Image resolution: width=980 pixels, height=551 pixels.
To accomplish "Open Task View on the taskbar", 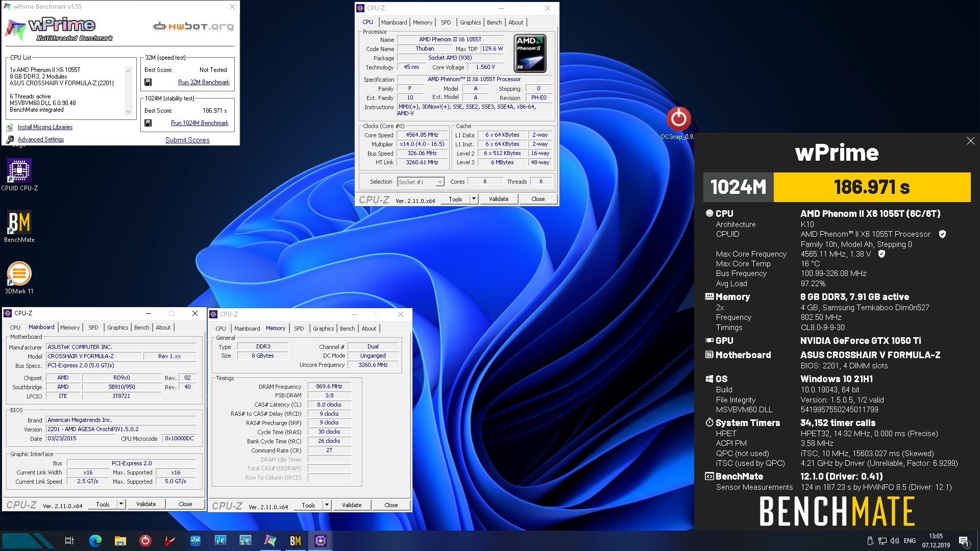I will click(x=69, y=541).
